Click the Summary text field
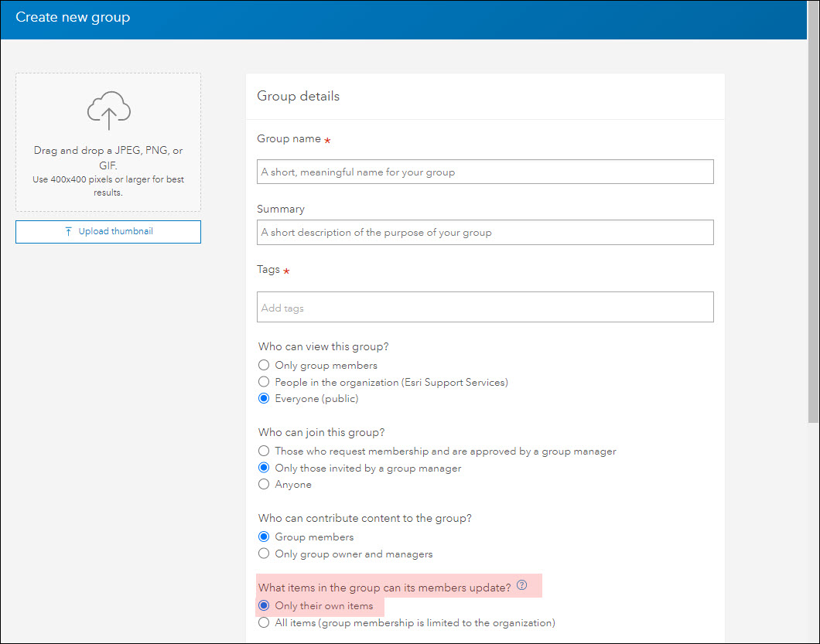820x644 pixels. click(x=485, y=232)
